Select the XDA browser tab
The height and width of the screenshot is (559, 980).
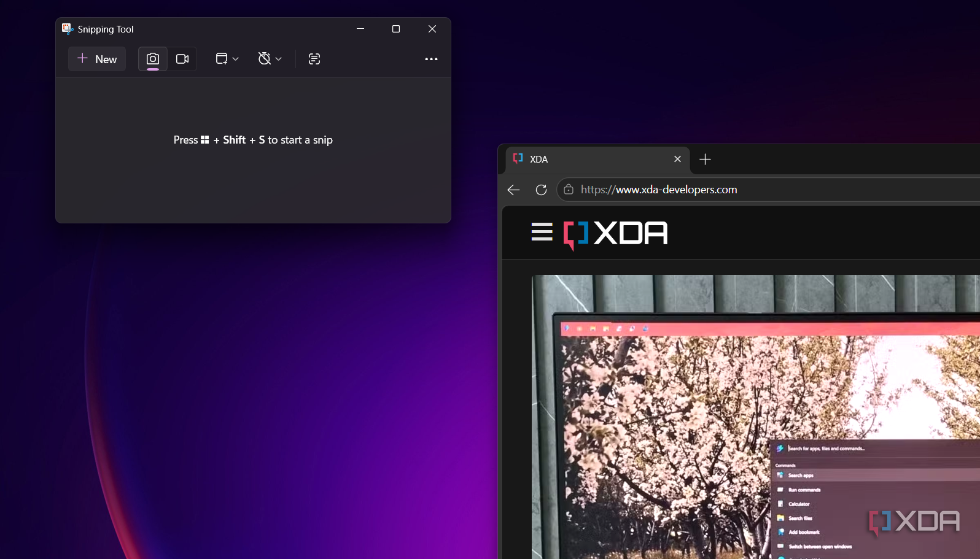click(597, 160)
